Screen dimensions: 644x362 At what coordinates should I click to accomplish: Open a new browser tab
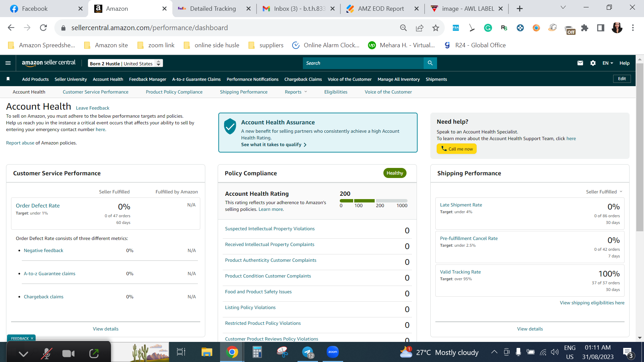520,9
